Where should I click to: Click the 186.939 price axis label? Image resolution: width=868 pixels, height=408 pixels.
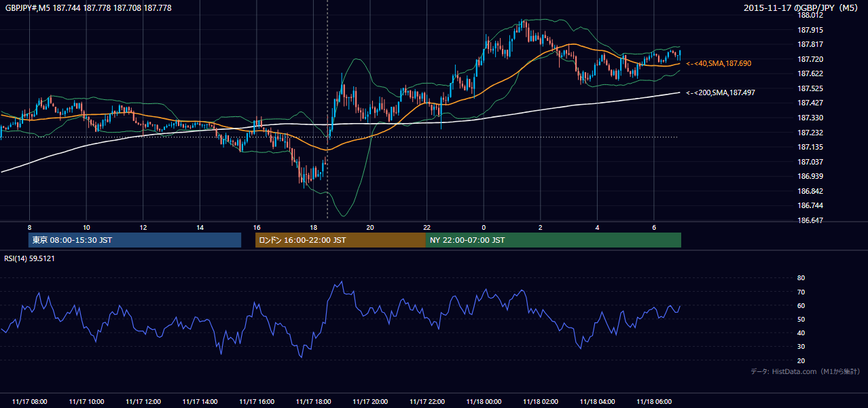tap(810, 177)
